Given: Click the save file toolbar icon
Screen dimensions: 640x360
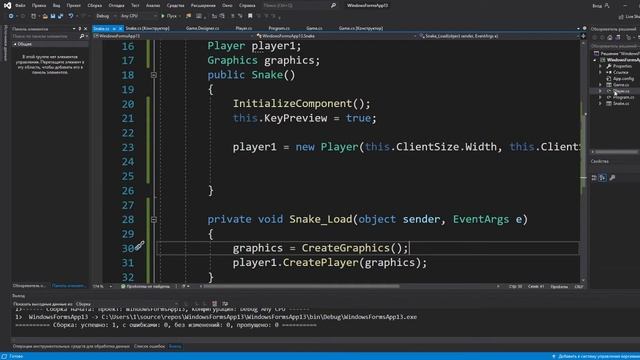Looking at the screenshot, I should [x=53, y=16].
